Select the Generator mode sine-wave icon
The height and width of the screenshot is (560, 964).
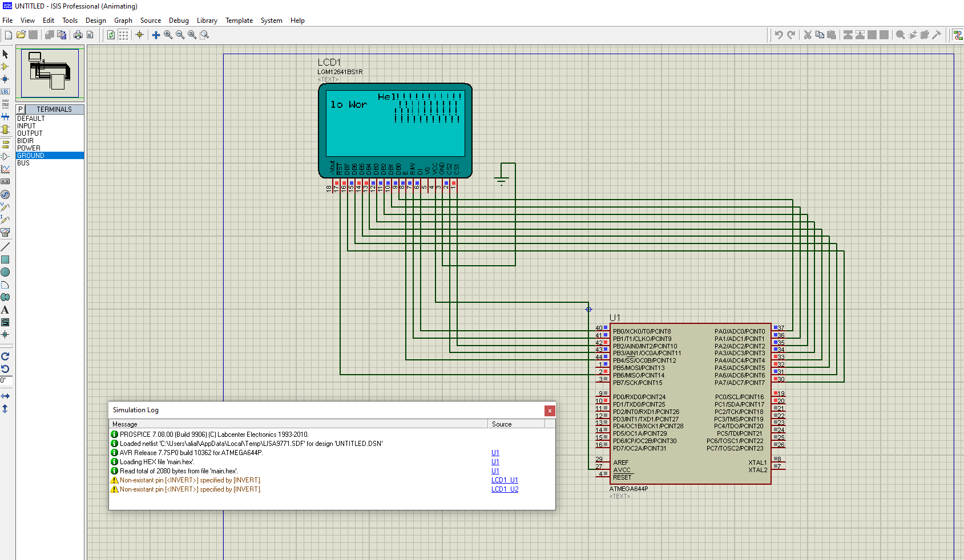point(5,194)
